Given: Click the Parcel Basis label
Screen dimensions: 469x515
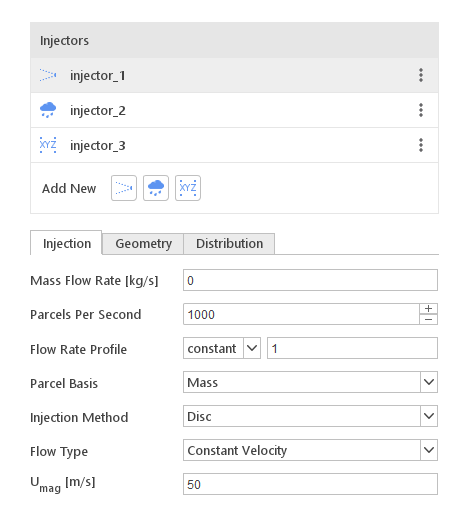Looking at the screenshot, I should 64,383.
